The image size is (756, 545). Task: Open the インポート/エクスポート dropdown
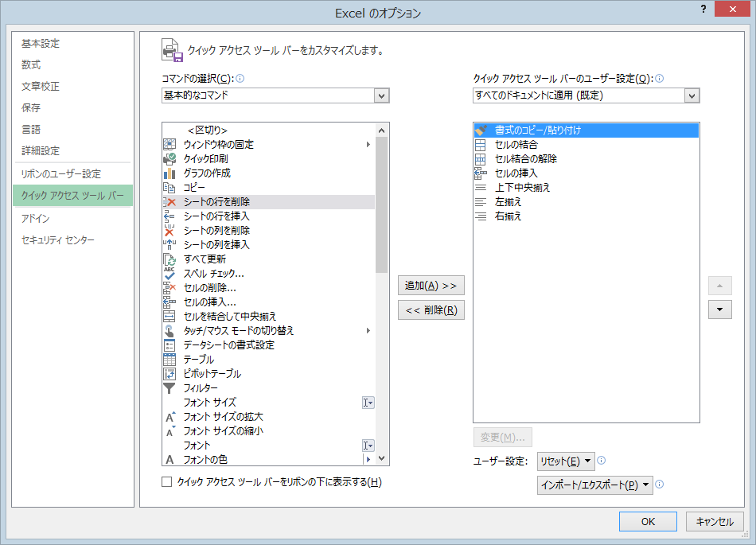pyautogui.click(x=595, y=485)
